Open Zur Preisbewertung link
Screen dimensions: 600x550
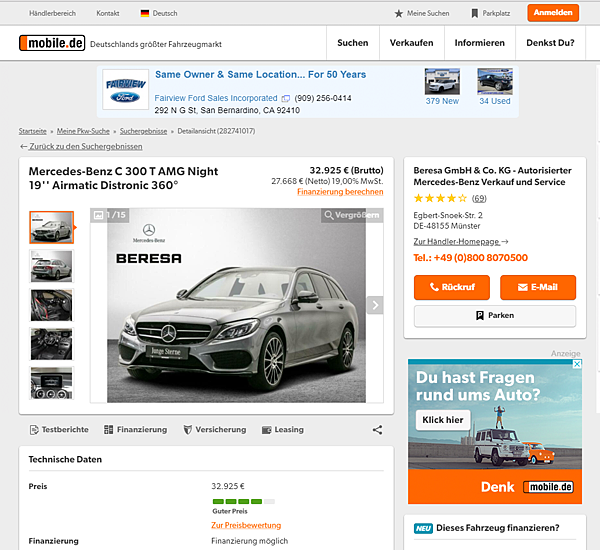(246, 526)
